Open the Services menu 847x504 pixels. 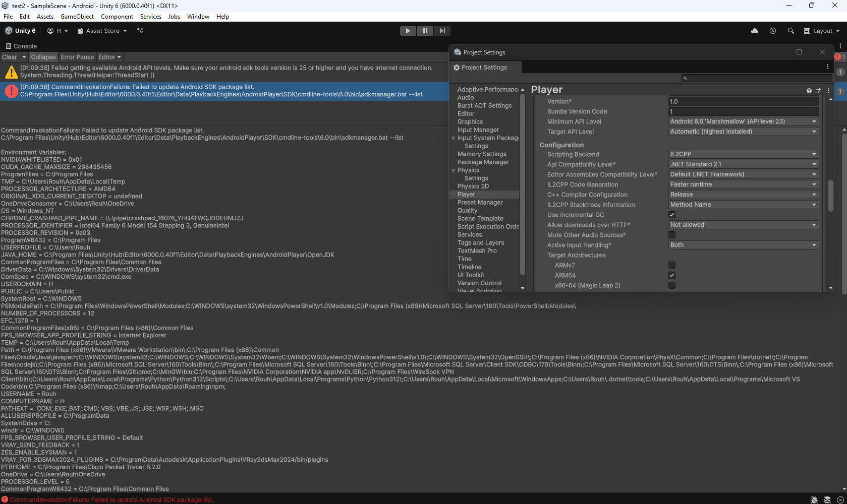pyautogui.click(x=151, y=17)
